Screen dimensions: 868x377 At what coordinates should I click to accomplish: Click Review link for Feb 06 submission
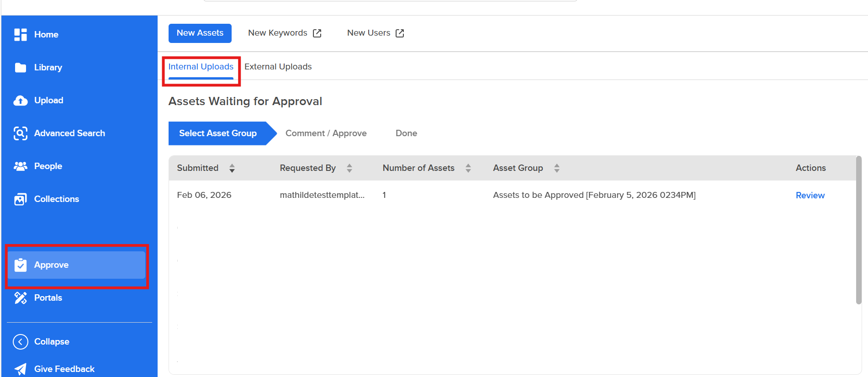pos(810,195)
